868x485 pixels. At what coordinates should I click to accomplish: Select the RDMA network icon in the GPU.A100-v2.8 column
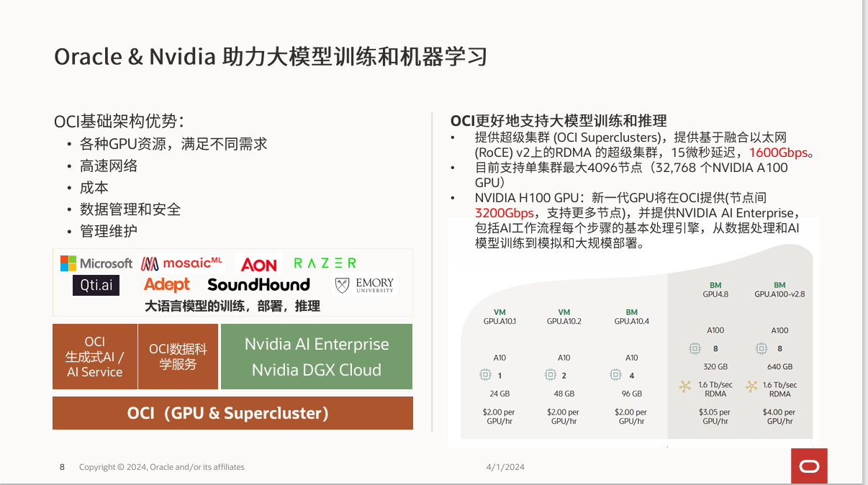(752, 387)
